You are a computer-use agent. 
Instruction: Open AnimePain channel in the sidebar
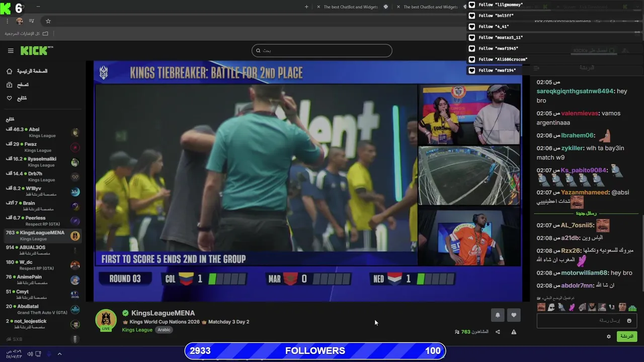coord(43,280)
